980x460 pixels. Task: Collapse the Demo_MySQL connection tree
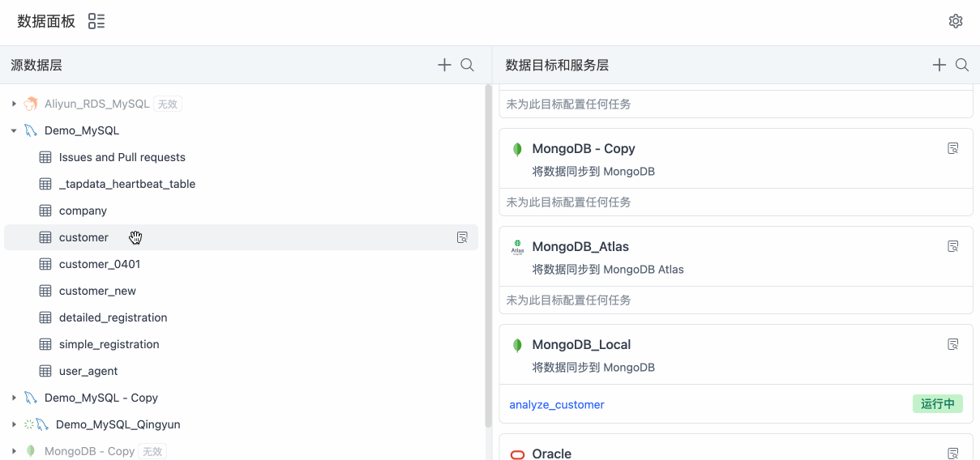click(x=14, y=130)
